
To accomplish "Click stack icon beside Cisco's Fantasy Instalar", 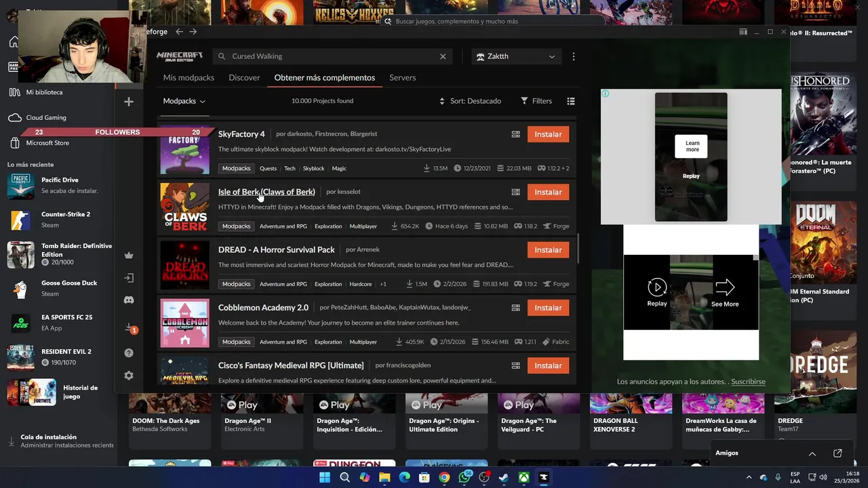I will coord(515,365).
